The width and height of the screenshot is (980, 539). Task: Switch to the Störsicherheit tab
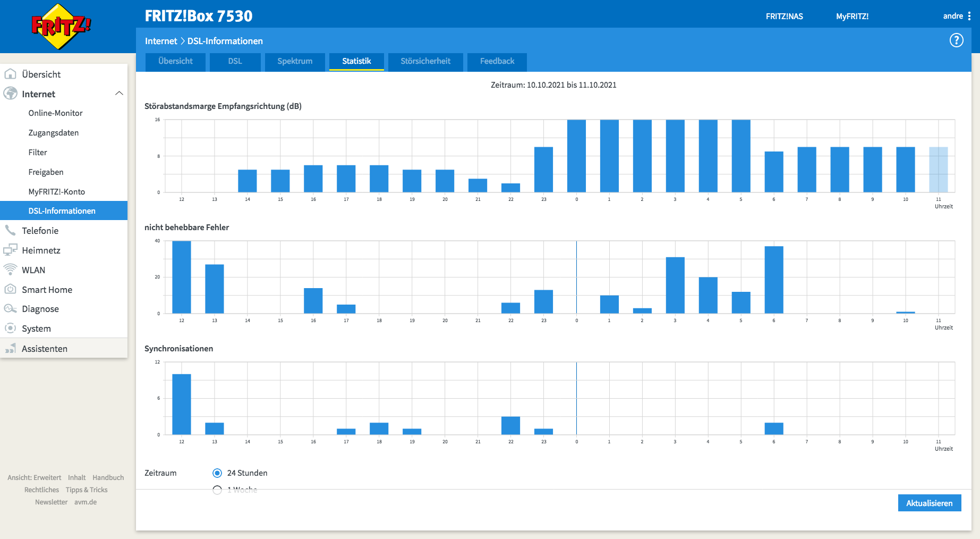pyautogui.click(x=425, y=62)
